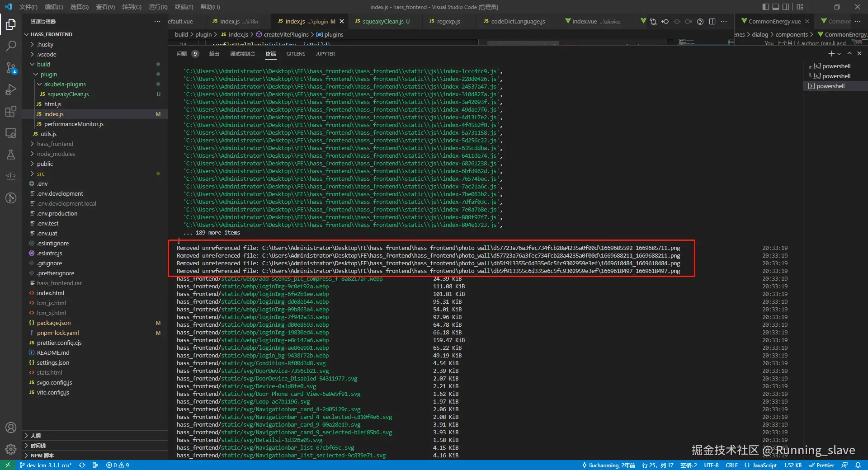Click the createVitePlugins breadcrumb
This screenshot has height=470, width=868.
[x=287, y=34]
